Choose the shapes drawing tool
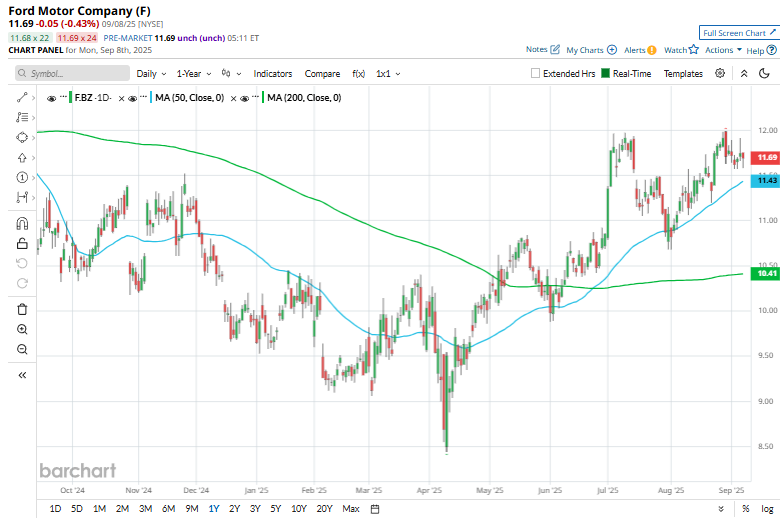 (x=22, y=137)
